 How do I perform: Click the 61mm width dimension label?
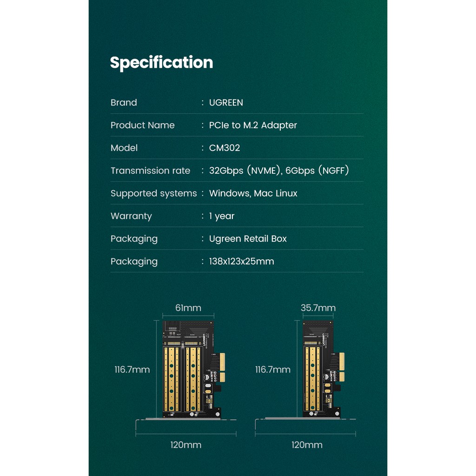[188, 308]
